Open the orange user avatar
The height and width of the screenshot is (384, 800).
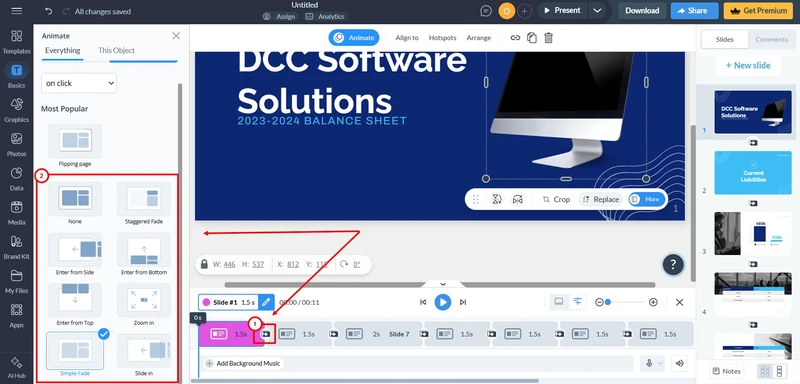pyautogui.click(x=507, y=11)
